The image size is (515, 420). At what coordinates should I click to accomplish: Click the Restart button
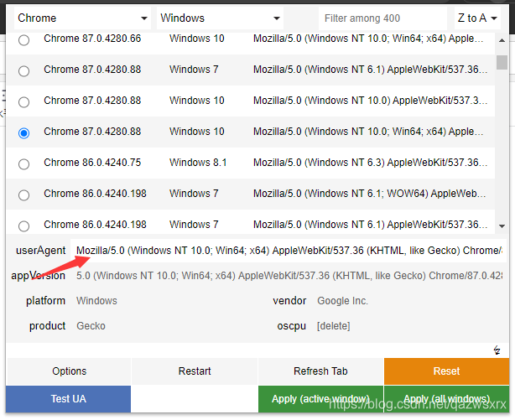pos(195,371)
